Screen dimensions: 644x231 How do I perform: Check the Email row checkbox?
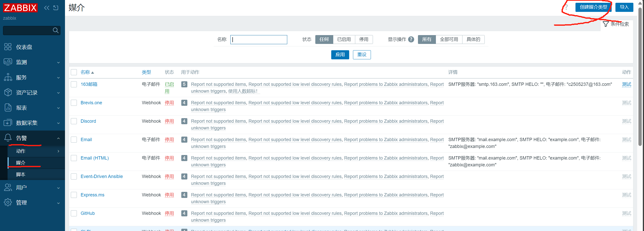(74, 140)
